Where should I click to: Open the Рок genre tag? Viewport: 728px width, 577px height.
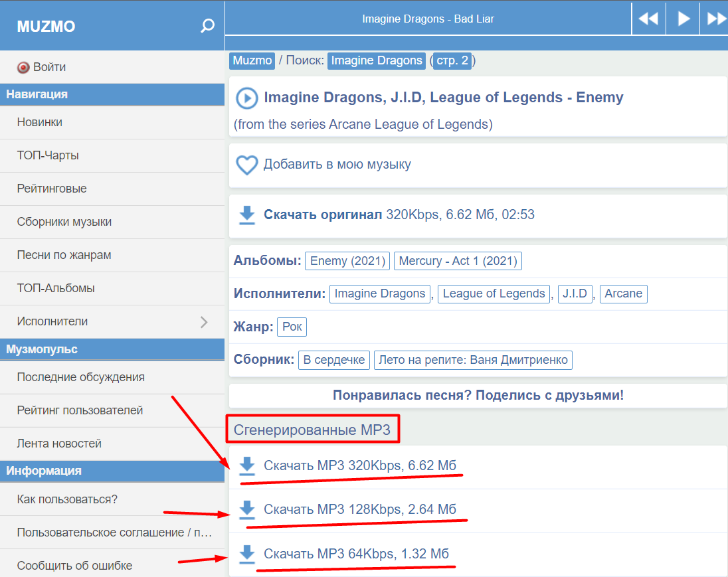pos(292,327)
